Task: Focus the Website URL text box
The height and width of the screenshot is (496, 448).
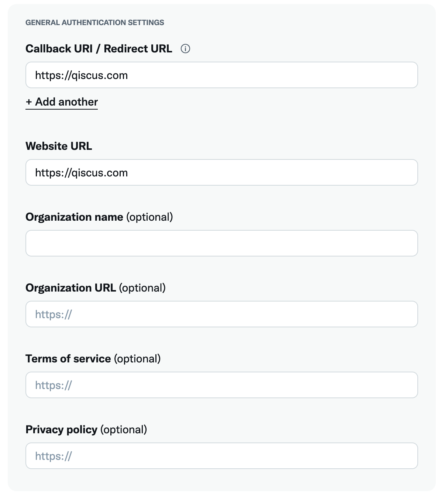Action: tap(221, 173)
